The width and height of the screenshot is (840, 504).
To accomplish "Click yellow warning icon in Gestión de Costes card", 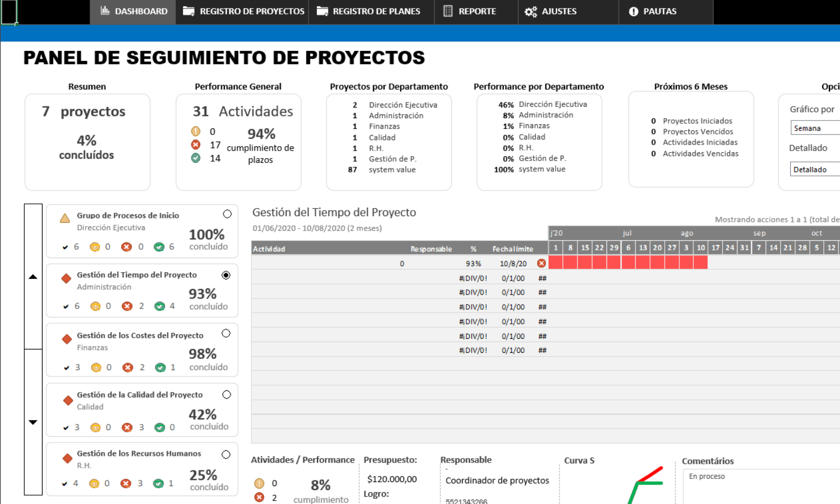I will pyautogui.click(x=96, y=367).
